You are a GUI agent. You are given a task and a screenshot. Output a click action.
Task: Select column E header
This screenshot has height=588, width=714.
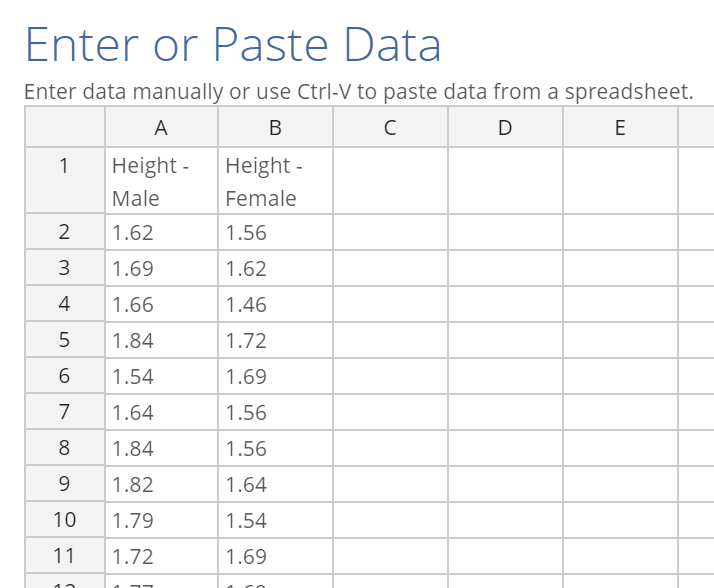(620, 127)
